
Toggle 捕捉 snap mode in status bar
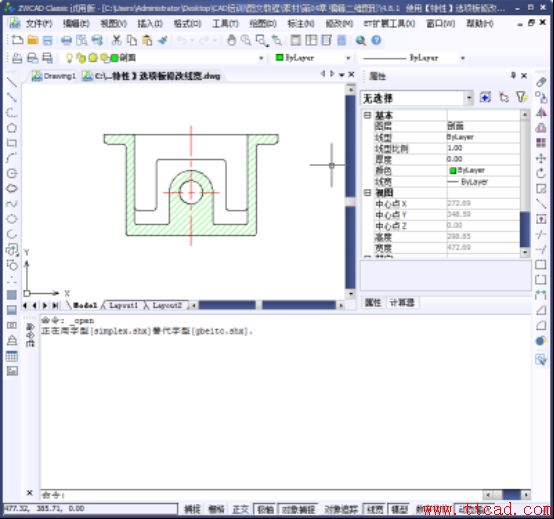(x=192, y=509)
